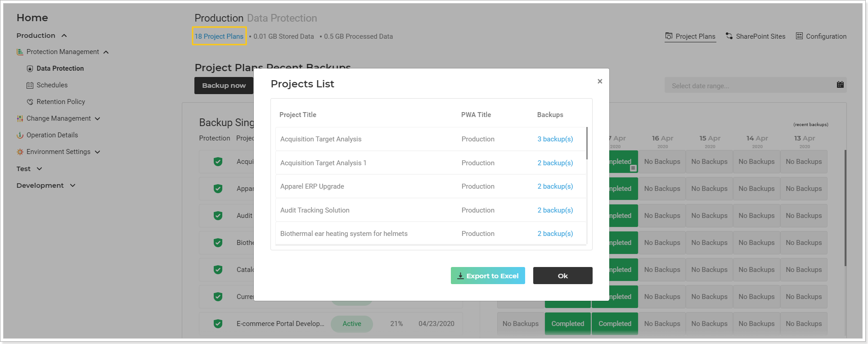Click the 0.01 GB Stored Data text

pyautogui.click(x=283, y=36)
